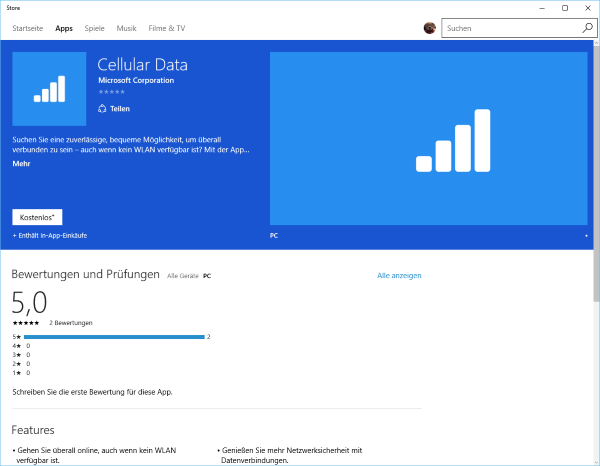Click the Kostenlos install button

tap(37, 217)
